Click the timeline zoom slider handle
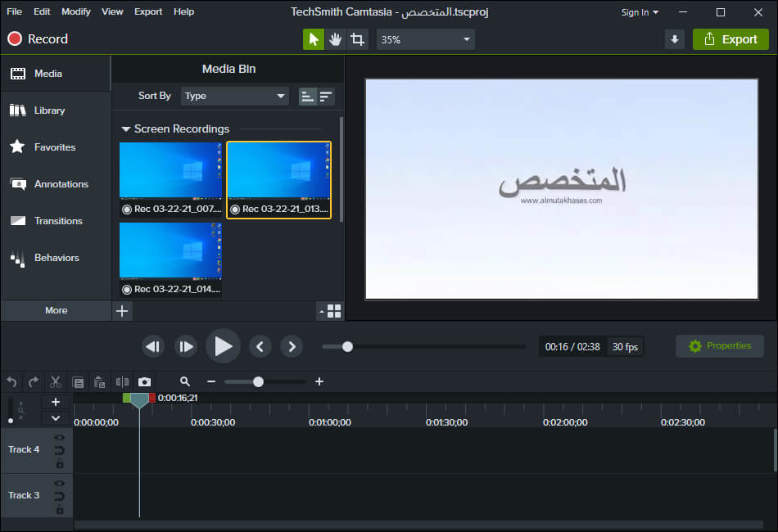 point(258,381)
